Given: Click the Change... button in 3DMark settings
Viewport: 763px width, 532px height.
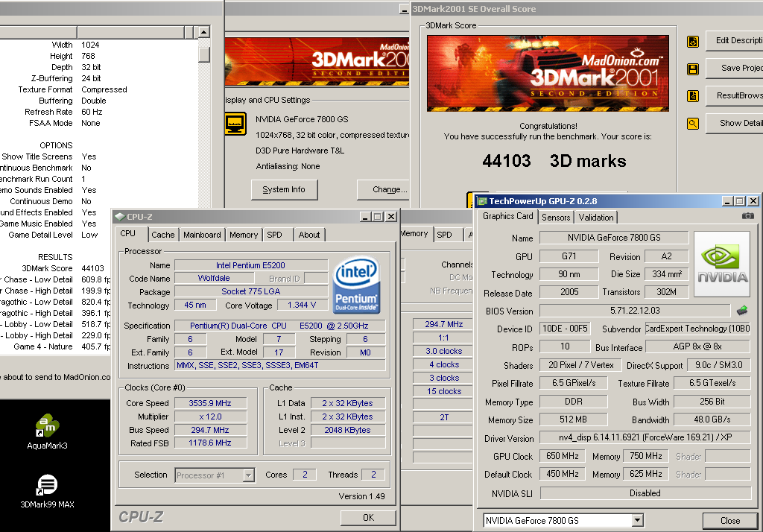Looking at the screenshot, I should (x=384, y=189).
